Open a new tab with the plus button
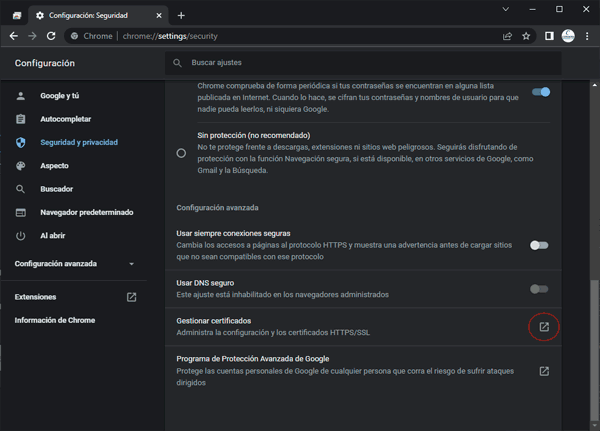This screenshot has height=431, width=600. (181, 15)
